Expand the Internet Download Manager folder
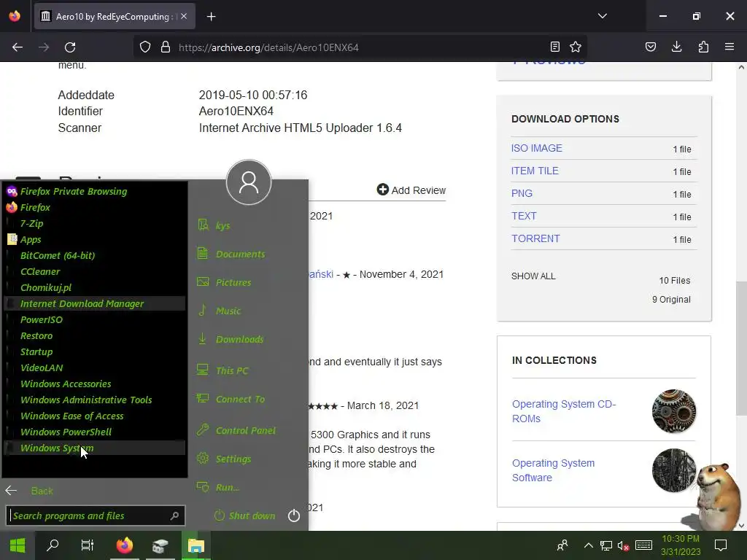This screenshot has width=747, height=560. (94, 304)
